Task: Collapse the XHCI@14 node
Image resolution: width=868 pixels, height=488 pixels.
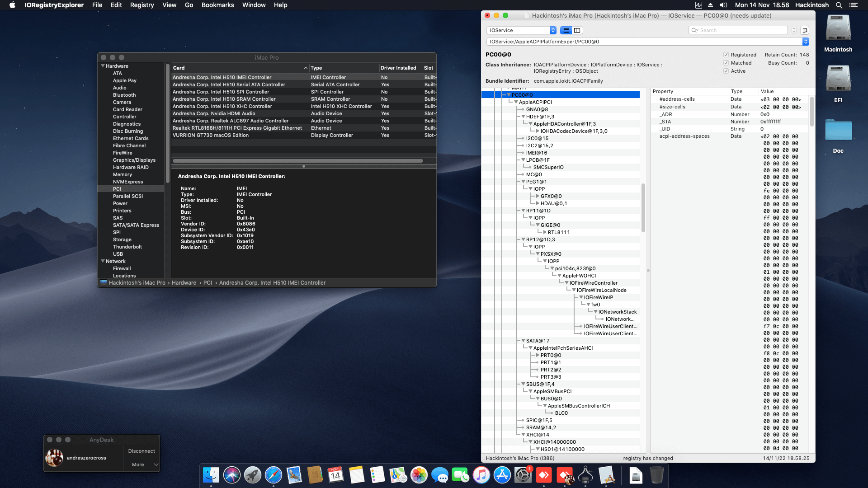Action: (523, 435)
